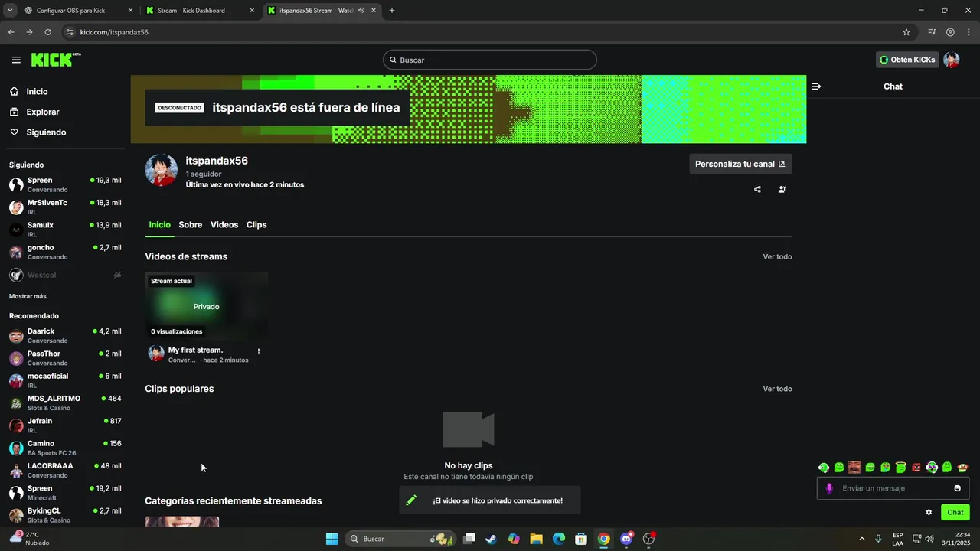Open Spreen Conversando channel
980x551 pixels.
65,184
